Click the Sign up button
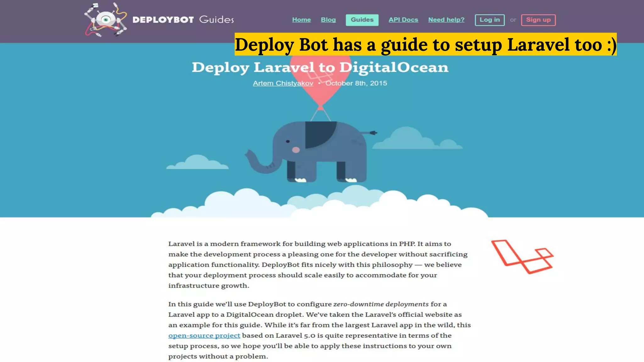The image size is (644, 362). [x=538, y=20]
